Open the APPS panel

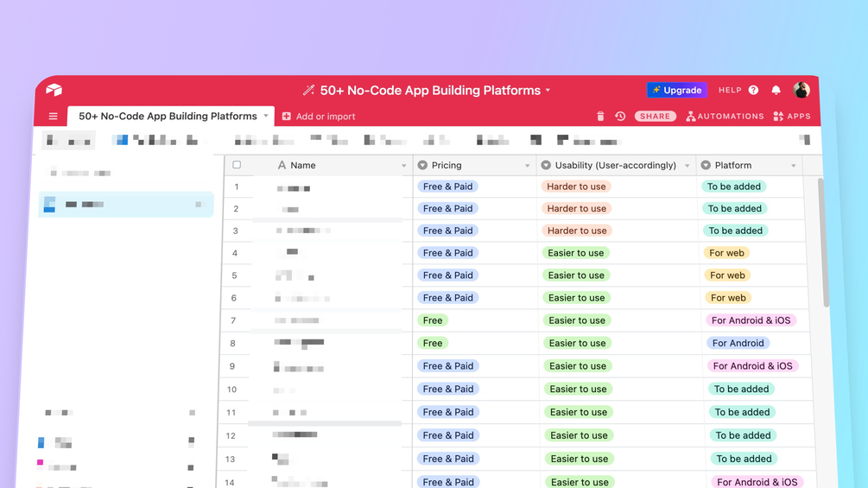click(792, 117)
